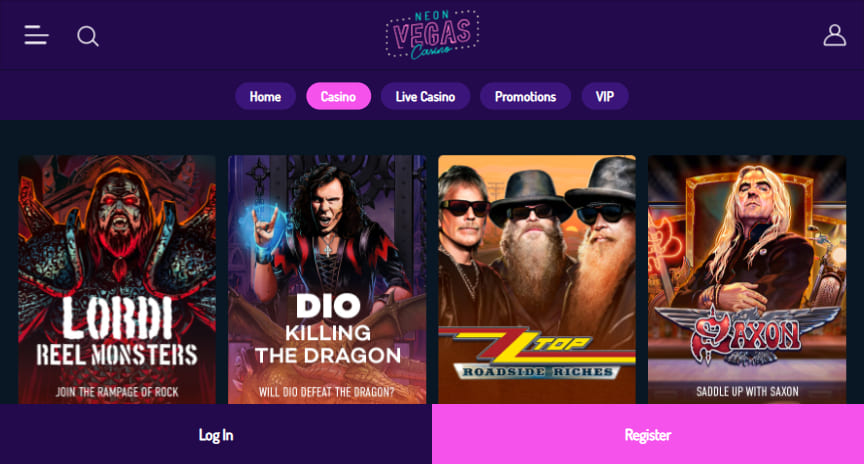Click the 'Saddle Up with Saxon' caption
Image resolution: width=864 pixels, height=464 pixels.
(747, 391)
